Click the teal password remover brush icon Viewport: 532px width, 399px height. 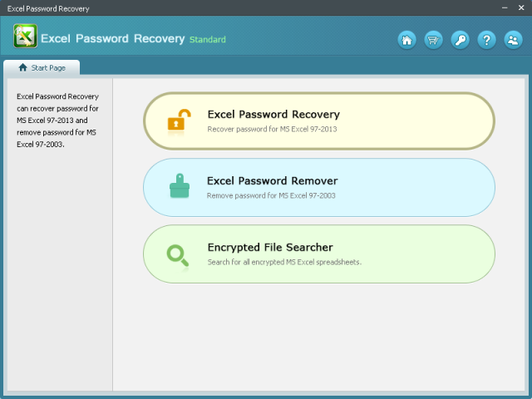pos(179,187)
